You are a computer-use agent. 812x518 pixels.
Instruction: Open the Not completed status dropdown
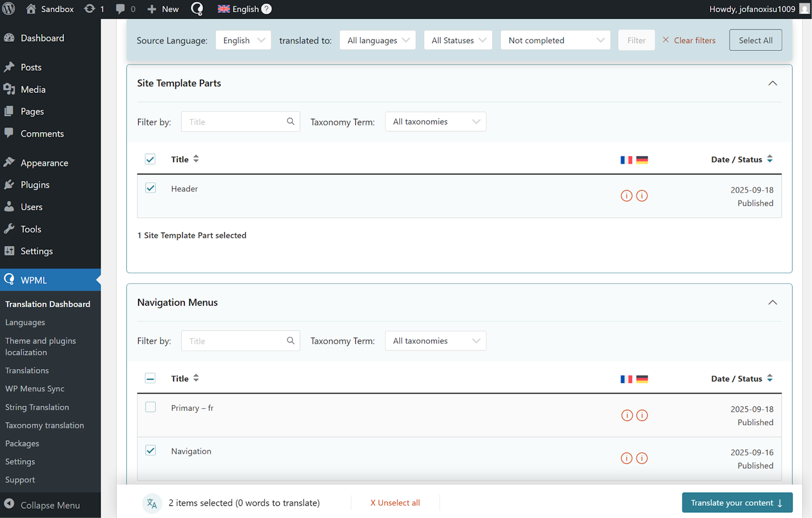pyautogui.click(x=556, y=41)
